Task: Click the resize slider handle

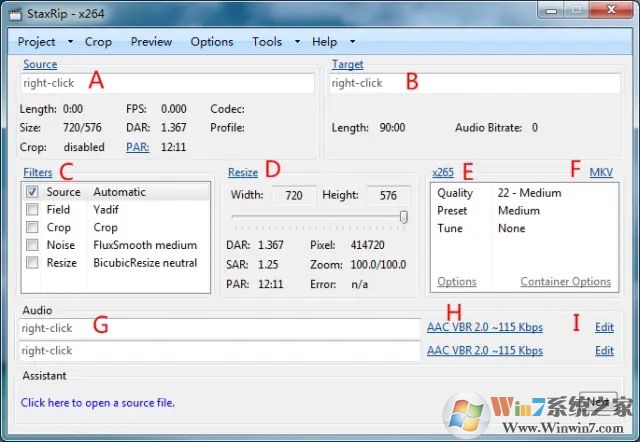Action: (404, 217)
